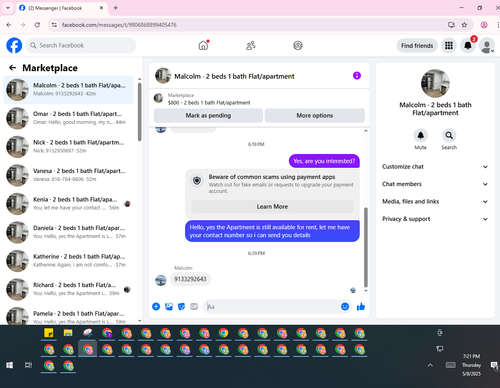Expand Media, files and links section
Image resolution: width=500 pixels, height=388 pixels.
[435, 201]
